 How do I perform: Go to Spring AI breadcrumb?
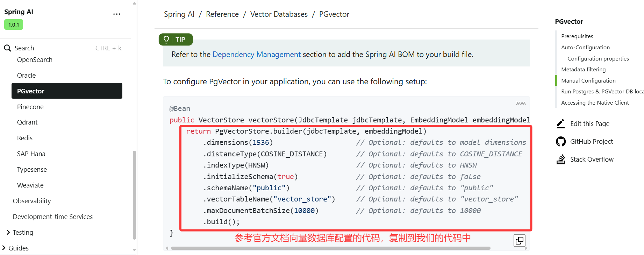click(179, 14)
